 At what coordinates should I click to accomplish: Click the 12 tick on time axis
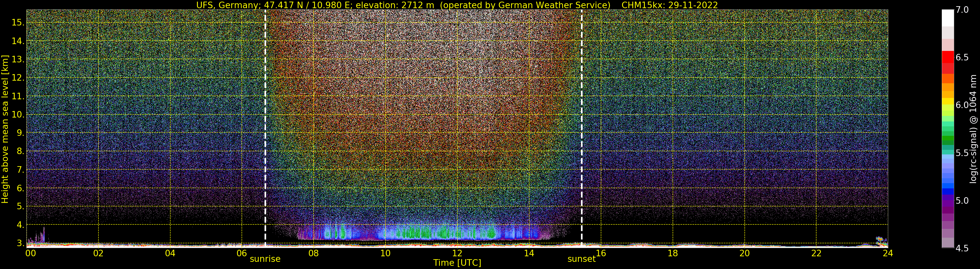[457, 253]
